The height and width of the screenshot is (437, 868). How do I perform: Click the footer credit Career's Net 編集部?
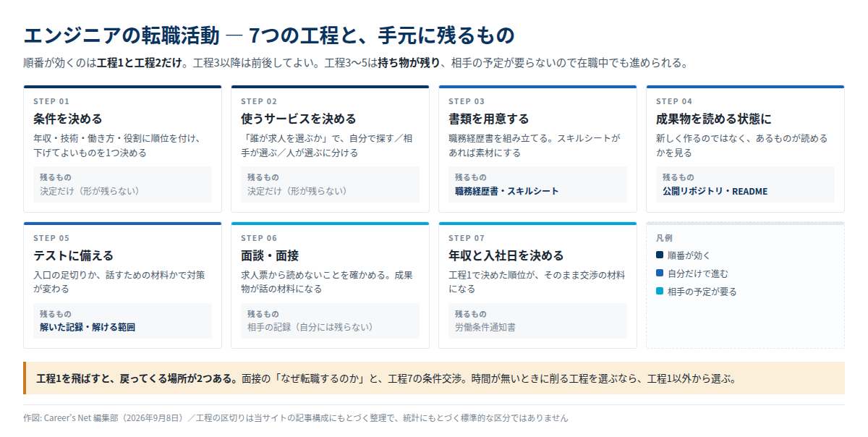pos(81,418)
